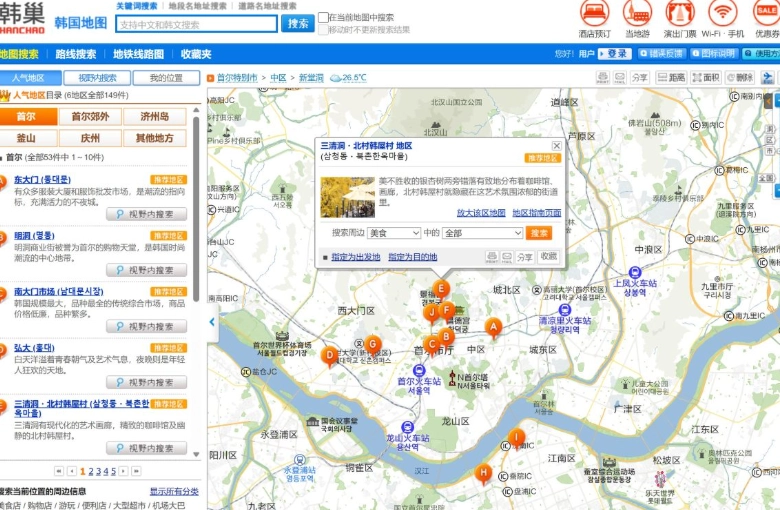Click the keyword search input field
Viewport: 780px width, 510px height.
pos(196,24)
